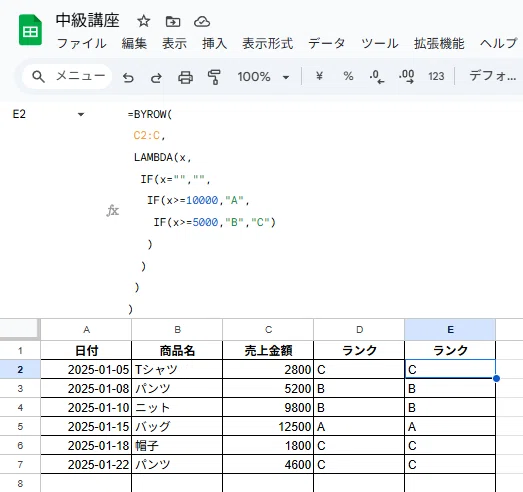Open the デフォ... font dropdown
This screenshot has height=492, width=523.
[x=493, y=76]
